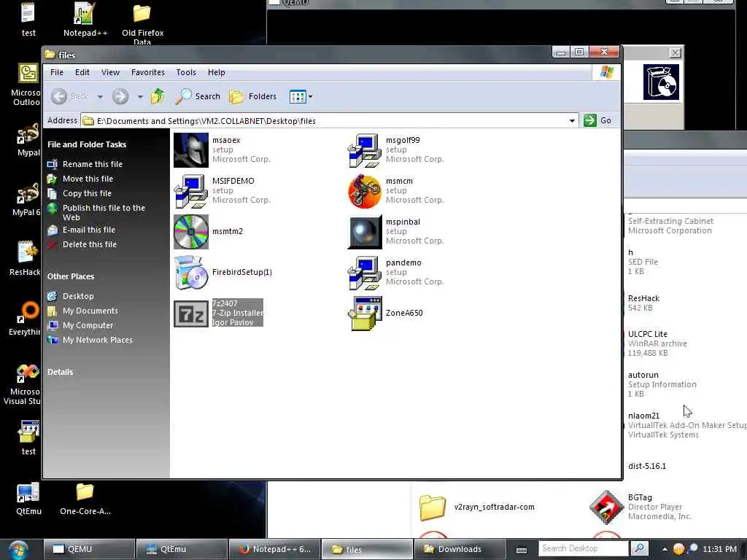Screen dimensions: 747x560
Task: Toggle the Folders pane button
Action: pos(253,96)
